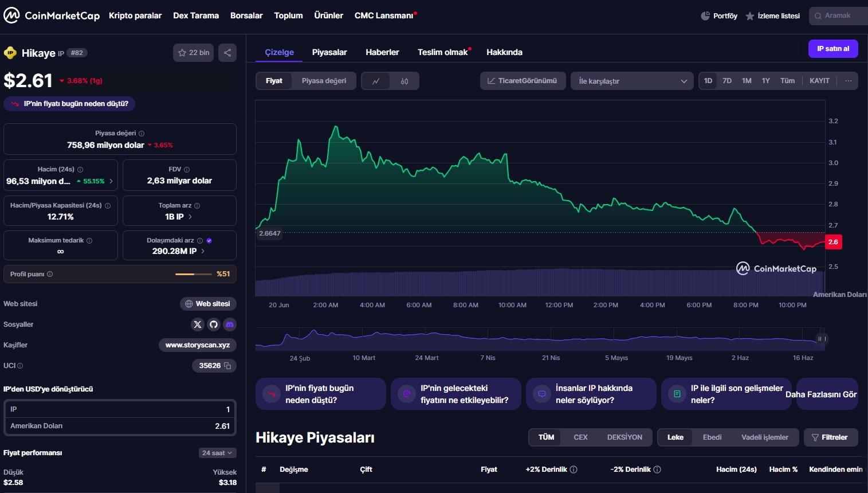Set chart range to Tüm
The image size is (868, 493).
pos(787,81)
